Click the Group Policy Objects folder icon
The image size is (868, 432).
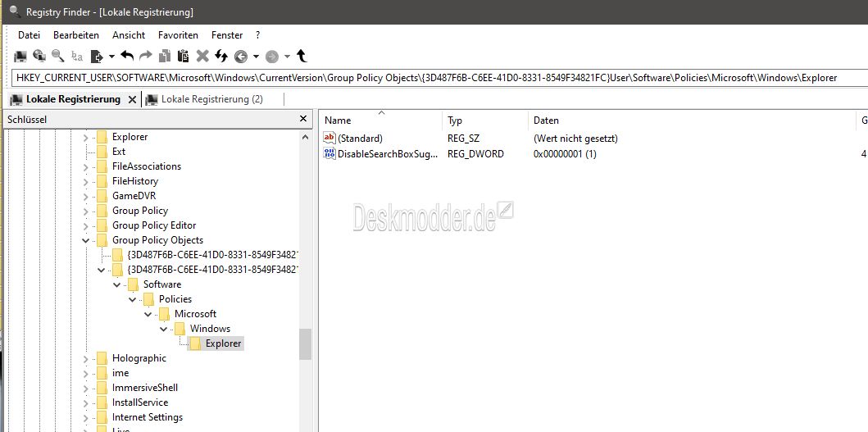(102, 240)
